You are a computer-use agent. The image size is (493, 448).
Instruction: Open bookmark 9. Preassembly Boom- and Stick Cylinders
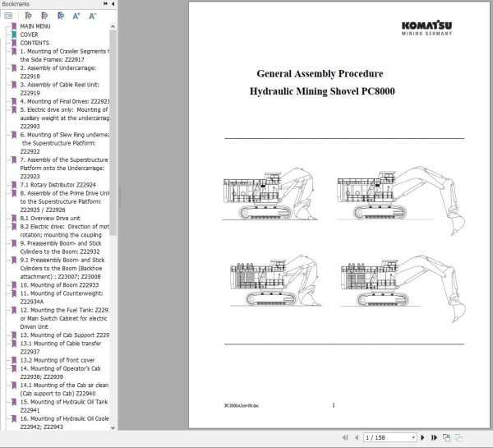[x=61, y=247]
